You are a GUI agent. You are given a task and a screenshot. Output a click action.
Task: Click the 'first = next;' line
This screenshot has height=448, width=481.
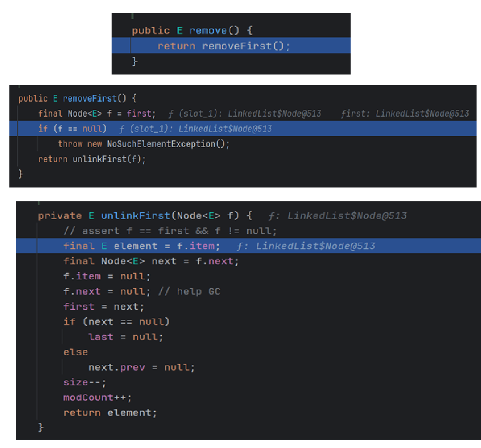click(x=104, y=306)
